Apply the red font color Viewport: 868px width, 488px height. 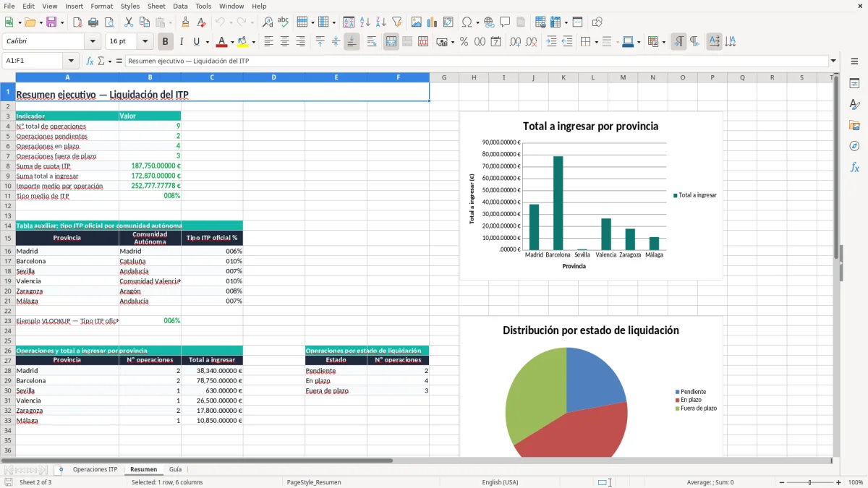pyautogui.click(x=222, y=42)
